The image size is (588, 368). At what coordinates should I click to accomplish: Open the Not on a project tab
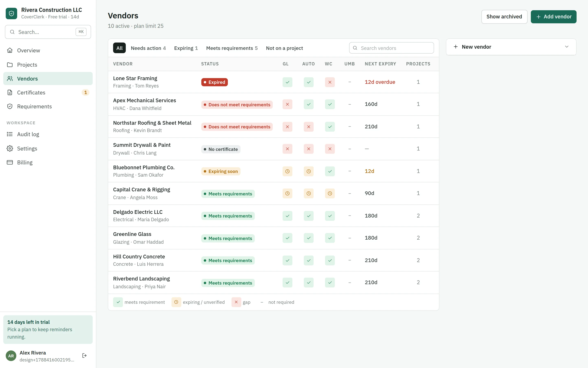284,48
